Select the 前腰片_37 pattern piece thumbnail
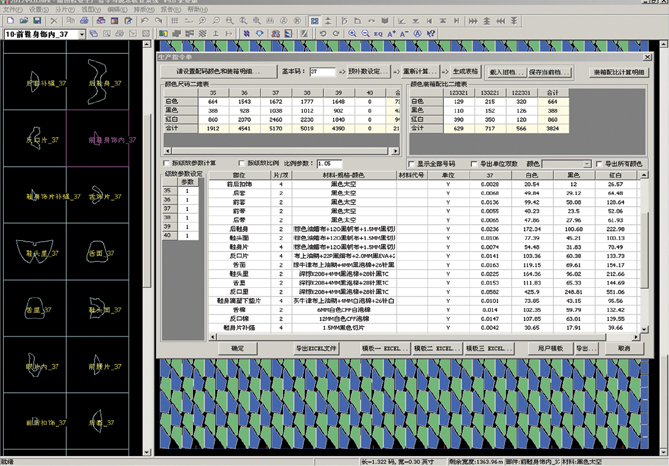Viewport: 669px width, 466px height. 98,365
